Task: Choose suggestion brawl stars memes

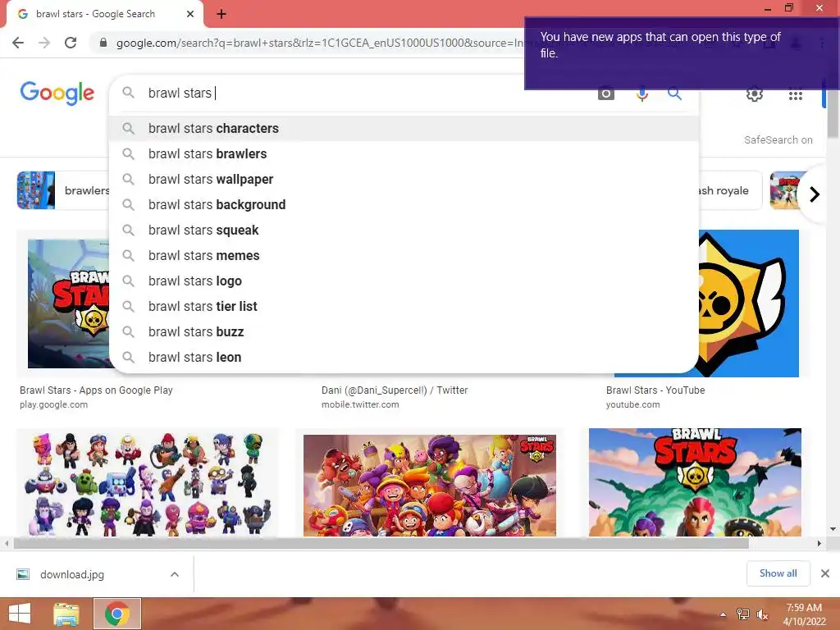Action: [x=404, y=256]
